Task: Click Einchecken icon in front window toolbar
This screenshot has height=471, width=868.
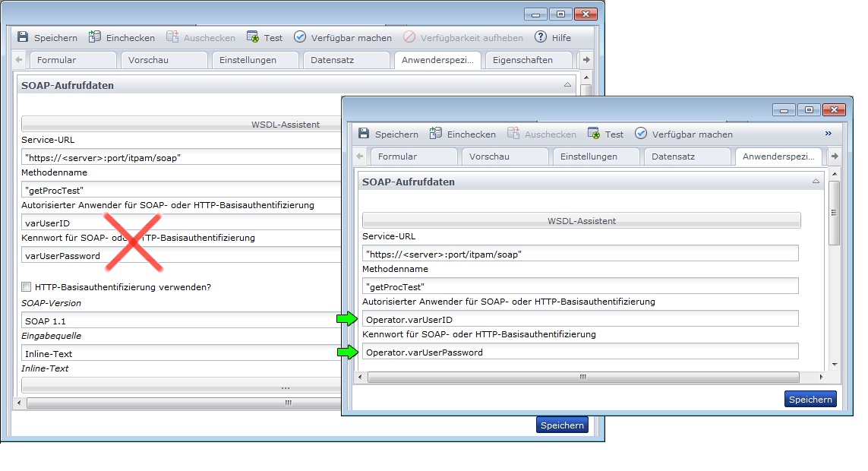Action: tap(436, 133)
